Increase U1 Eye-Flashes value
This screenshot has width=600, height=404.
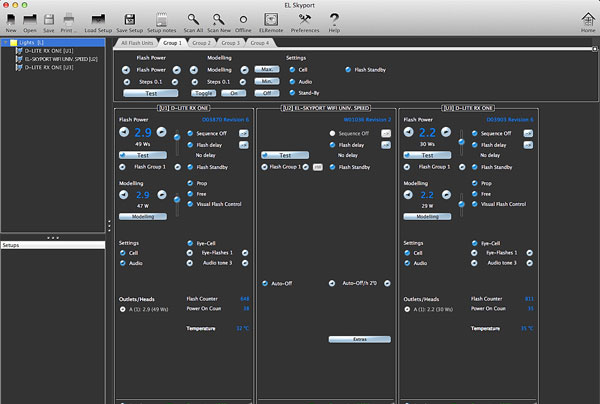click(245, 253)
